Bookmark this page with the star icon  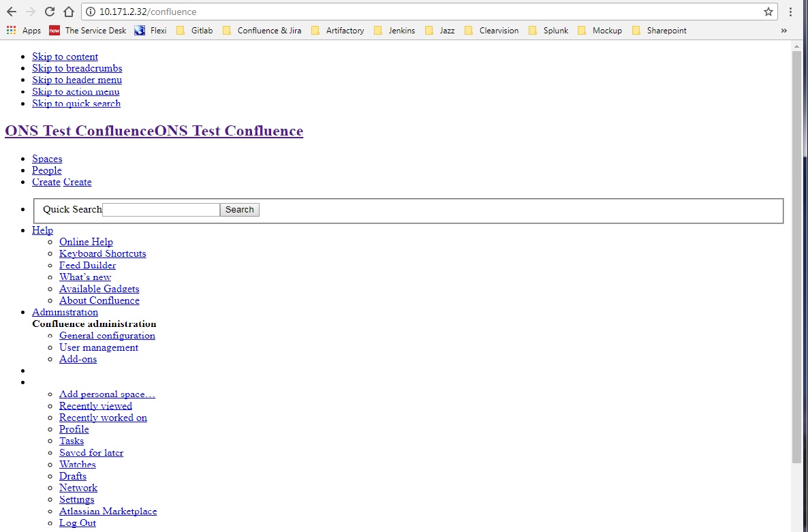(768, 12)
